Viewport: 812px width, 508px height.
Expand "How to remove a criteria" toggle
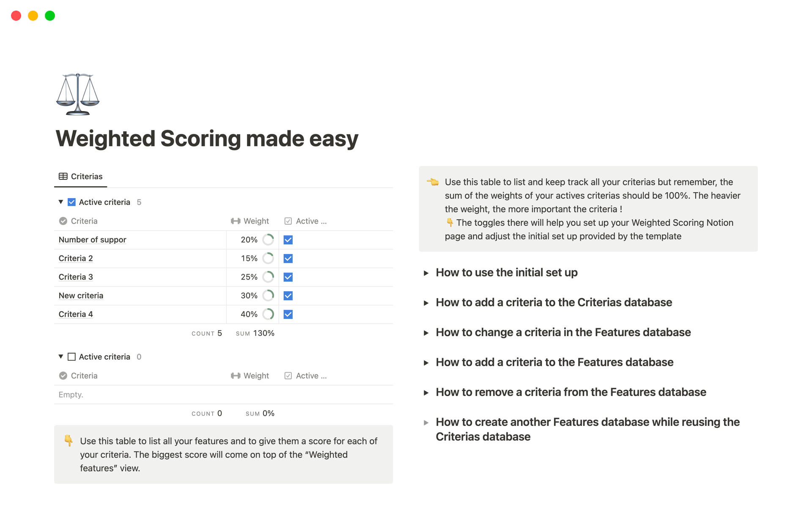point(426,393)
